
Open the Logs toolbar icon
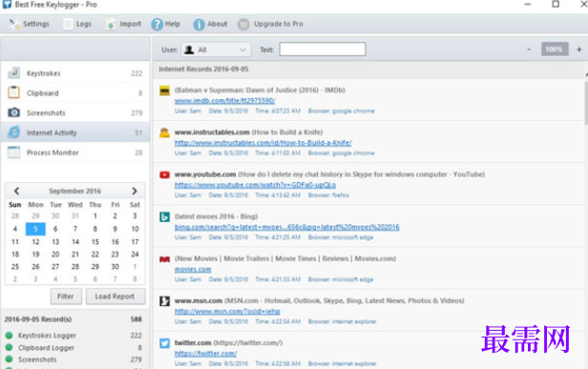69,24
